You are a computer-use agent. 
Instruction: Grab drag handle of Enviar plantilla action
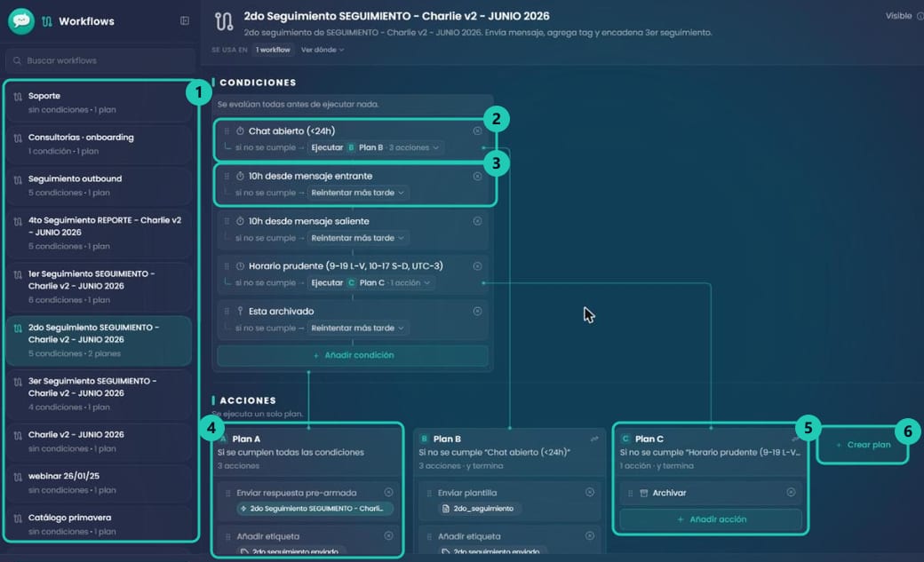(429, 493)
